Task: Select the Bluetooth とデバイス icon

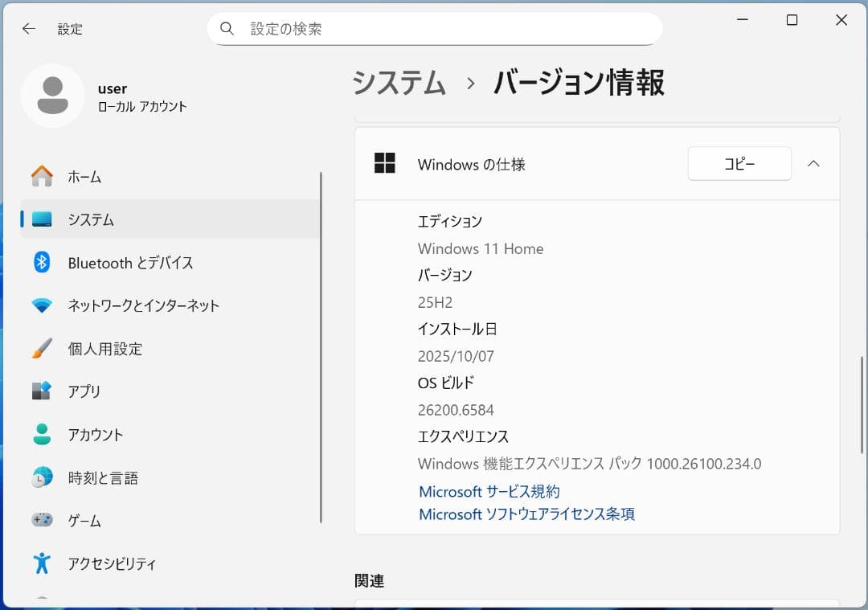Action: coord(42,263)
